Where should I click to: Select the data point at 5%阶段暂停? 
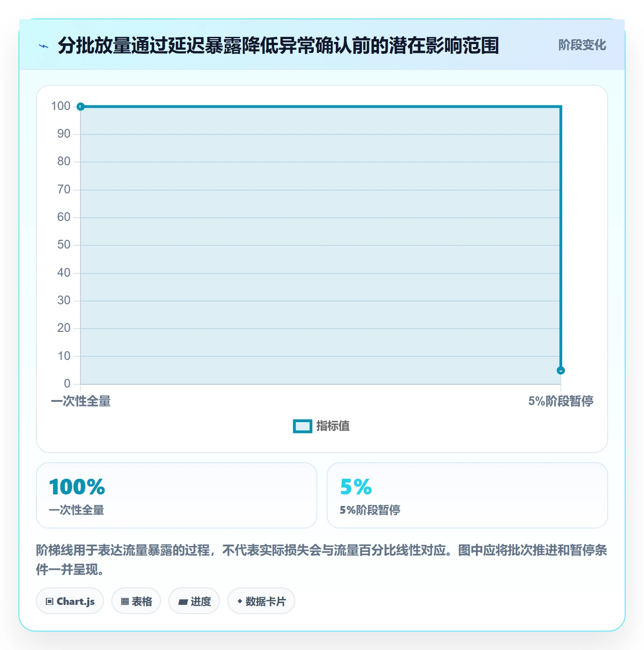pos(560,371)
